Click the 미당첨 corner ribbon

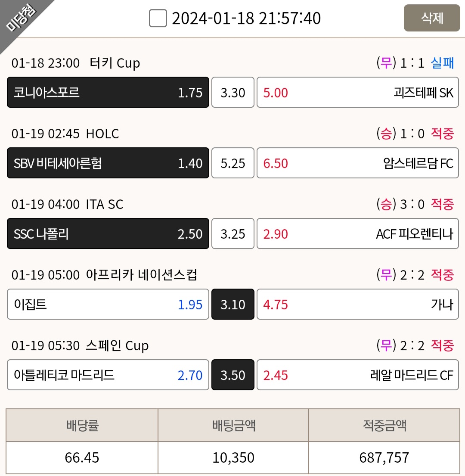tap(21, 19)
